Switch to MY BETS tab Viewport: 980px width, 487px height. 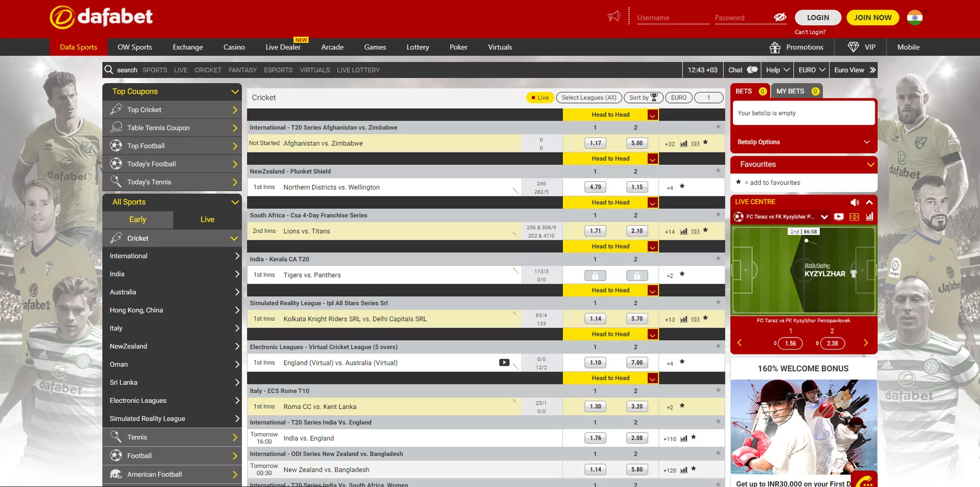797,91
